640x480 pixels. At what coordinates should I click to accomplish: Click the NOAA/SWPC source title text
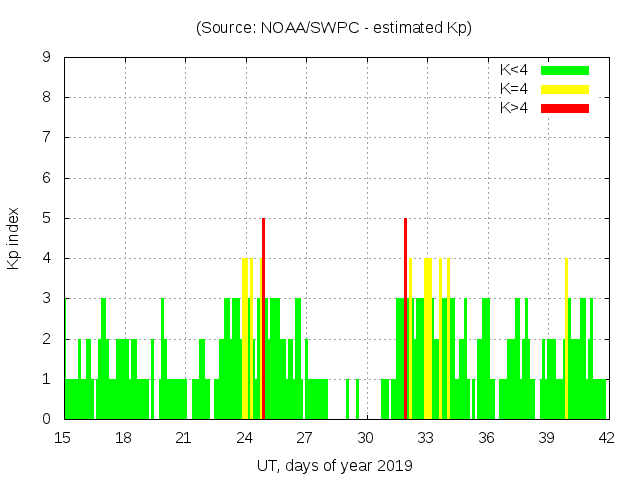coord(333,28)
